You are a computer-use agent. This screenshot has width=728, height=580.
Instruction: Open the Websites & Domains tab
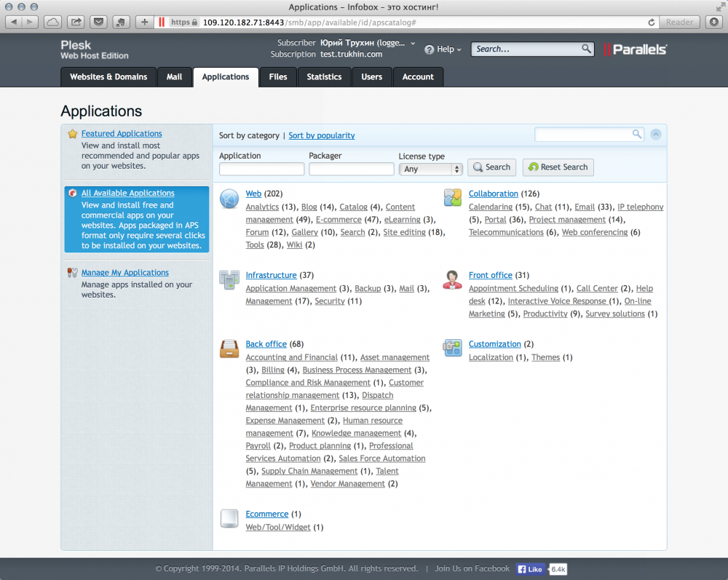pos(108,77)
